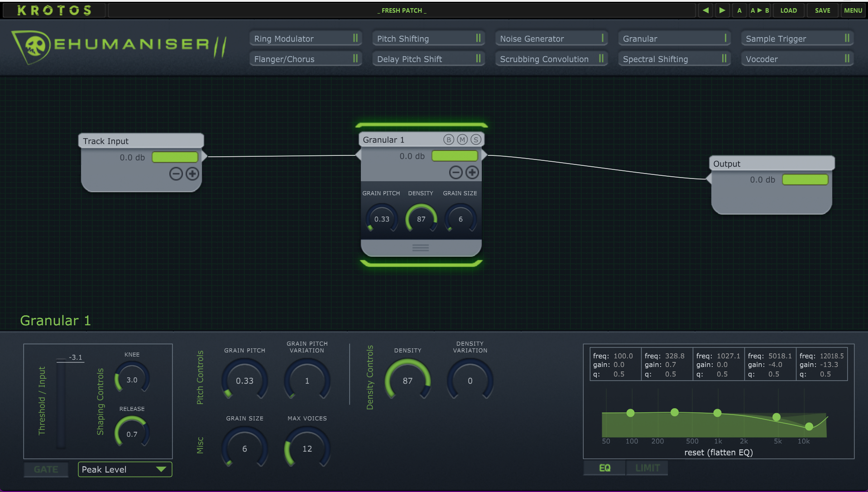Collapse Granular 1 node via handle bars

(x=421, y=248)
